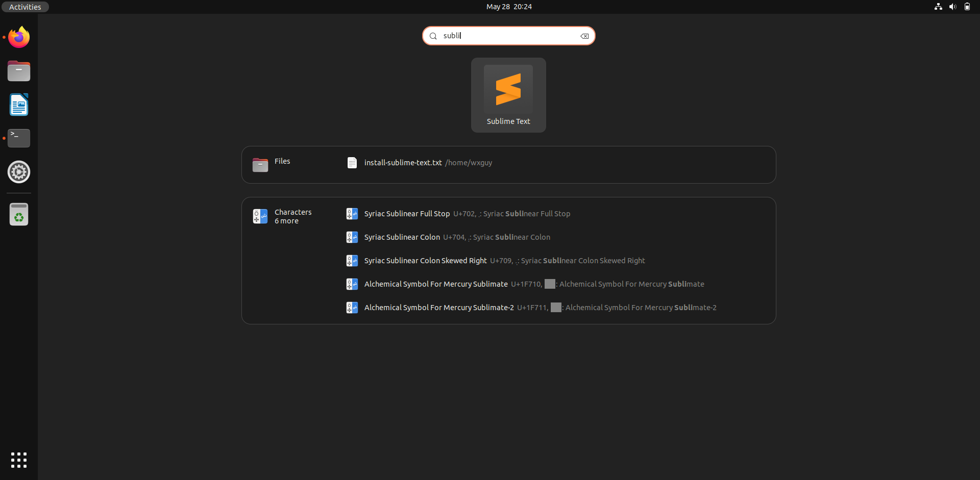The height and width of the screenshot is (480, 980).
Task: Show all applications grid
Action: coord(19,460)
